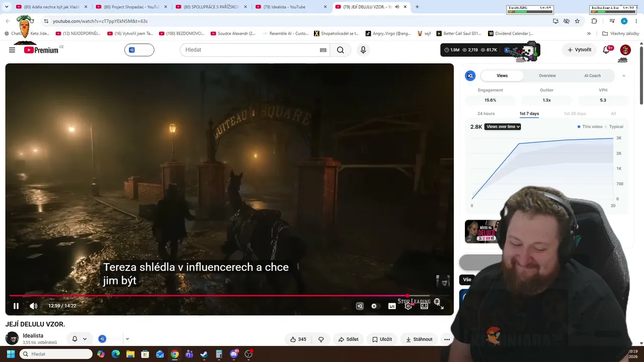Viewport: 644px width, 362px height.
Task: Like the video with thumbs up
Action: 298,339
